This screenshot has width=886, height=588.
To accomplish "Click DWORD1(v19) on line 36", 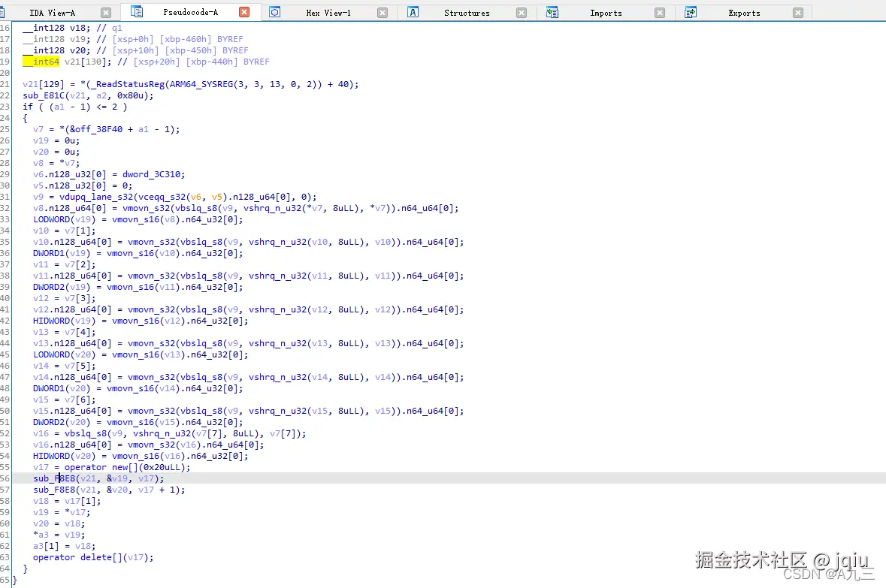I will tap(62, 253).
